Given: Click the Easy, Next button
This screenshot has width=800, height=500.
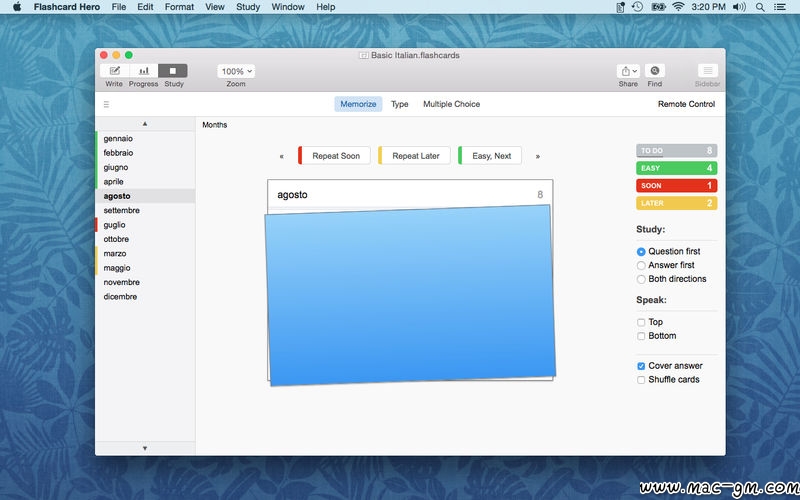Looking at the screenshot, I should (x=490, y=156).
